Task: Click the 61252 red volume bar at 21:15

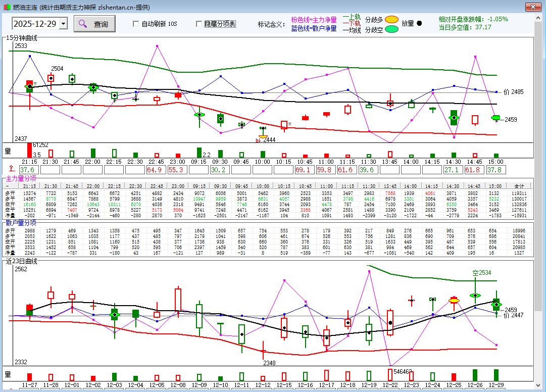Action: (29, 151)
